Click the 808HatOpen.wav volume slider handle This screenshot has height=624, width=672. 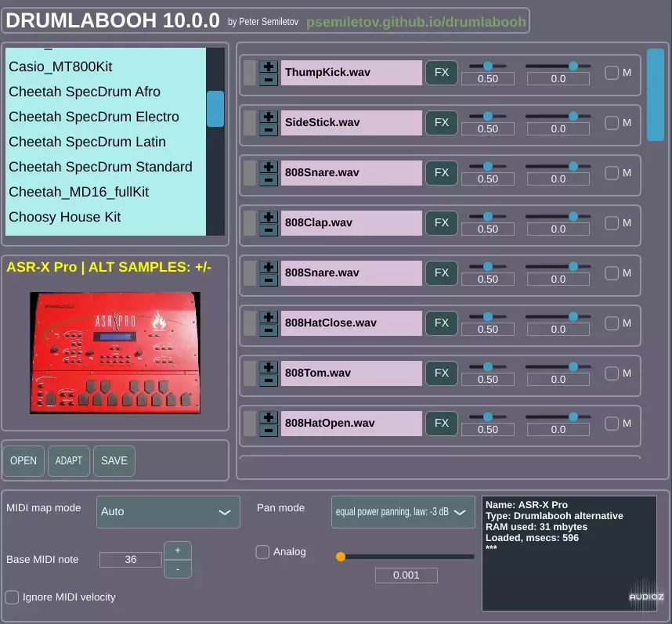(x=488, y=417)
